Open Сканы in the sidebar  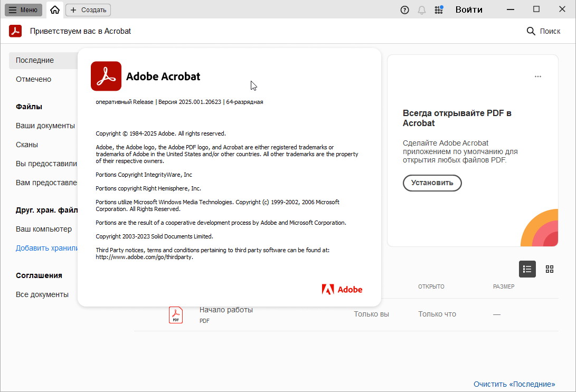click(x=27, y=145)
